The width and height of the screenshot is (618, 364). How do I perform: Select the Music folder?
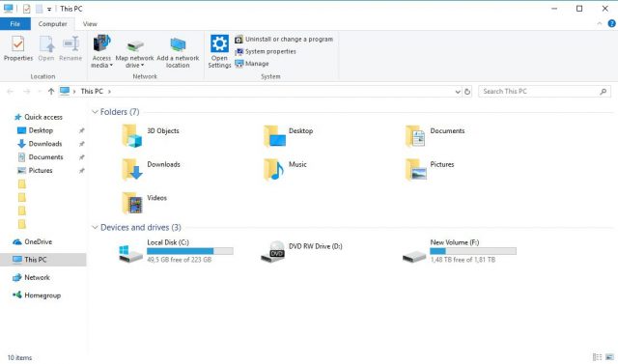(x=285, y=169)
